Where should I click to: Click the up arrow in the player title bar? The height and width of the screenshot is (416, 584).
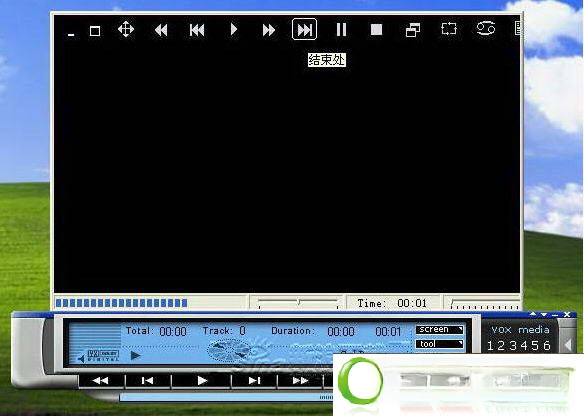(533, 315)
